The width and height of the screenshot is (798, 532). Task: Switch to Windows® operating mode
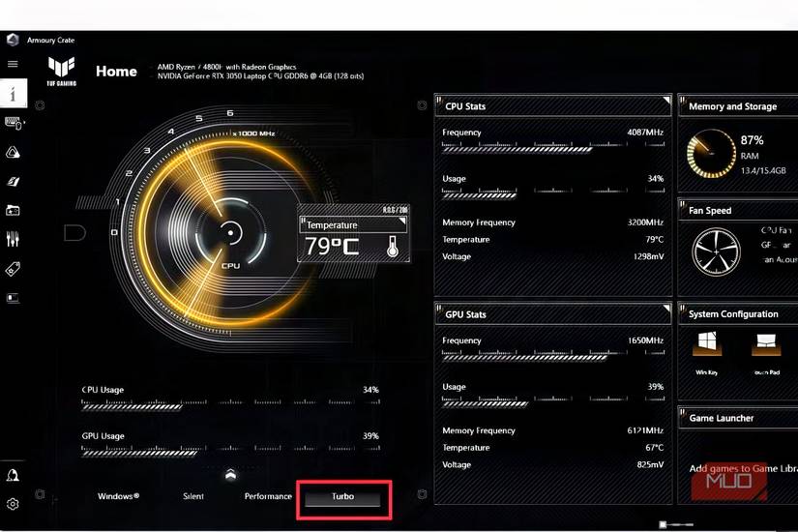coord(118,496)
